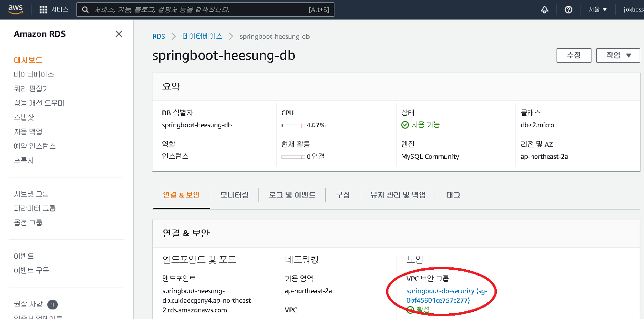The image size is (644, 319).
Task: Open 이벤트 구독 in the sidebar
Action: [32, 271]
